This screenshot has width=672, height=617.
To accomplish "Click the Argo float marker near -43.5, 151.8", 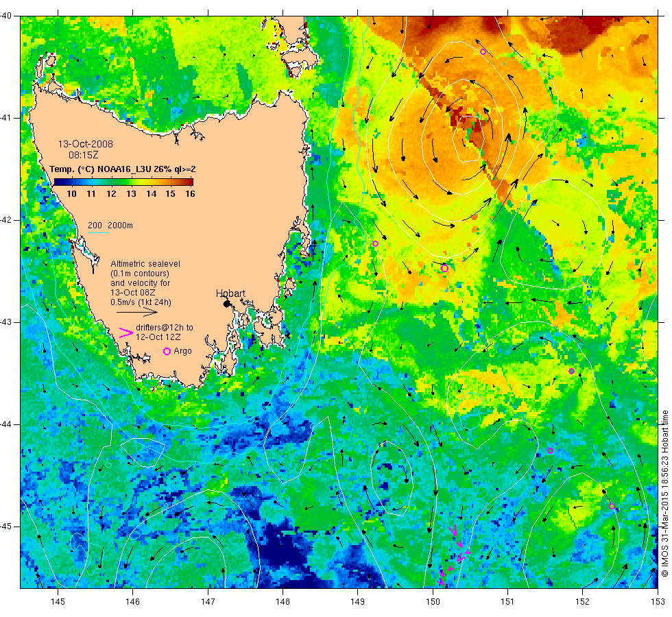I will click(571, 371).
